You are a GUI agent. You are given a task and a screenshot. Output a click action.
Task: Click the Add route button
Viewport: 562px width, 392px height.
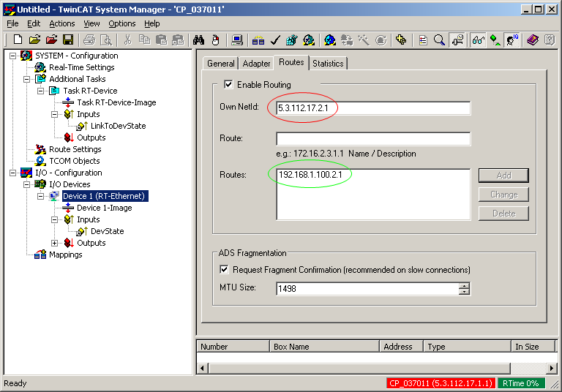point(503,176)
